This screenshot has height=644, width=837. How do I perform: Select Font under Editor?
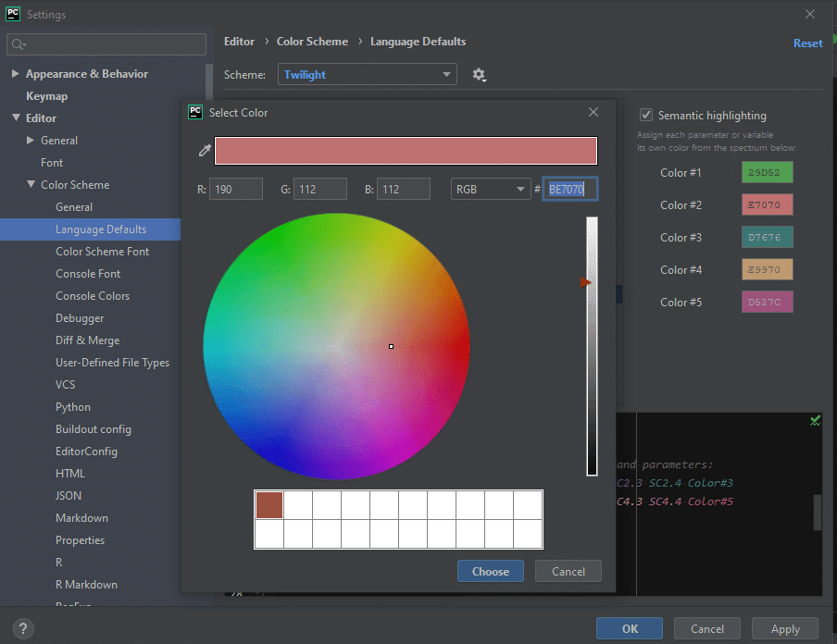pos(52,163)
